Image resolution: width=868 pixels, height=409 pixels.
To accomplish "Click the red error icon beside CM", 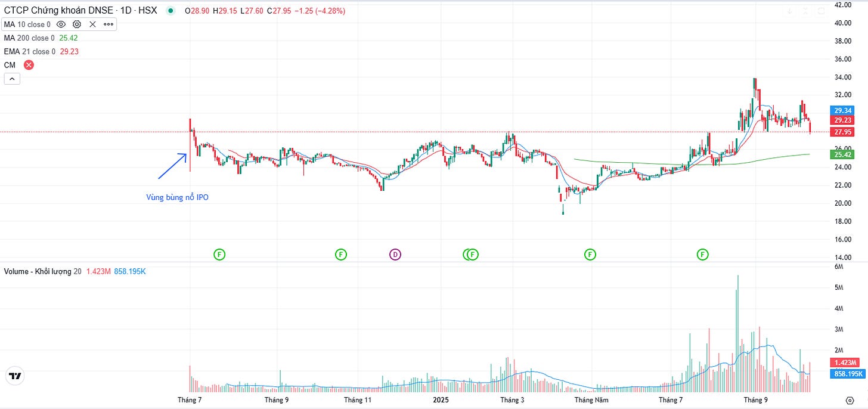I will (x=29, y=65).
